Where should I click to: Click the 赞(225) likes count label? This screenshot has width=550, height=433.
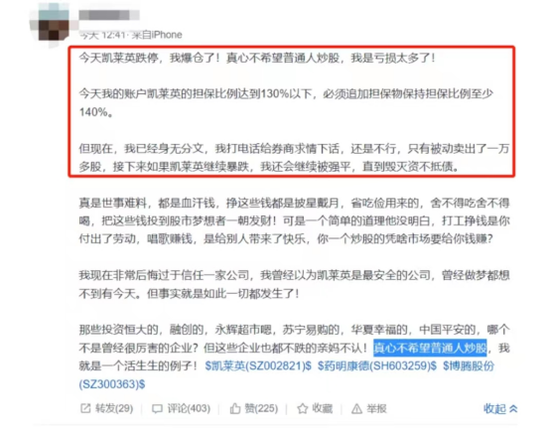261,408
